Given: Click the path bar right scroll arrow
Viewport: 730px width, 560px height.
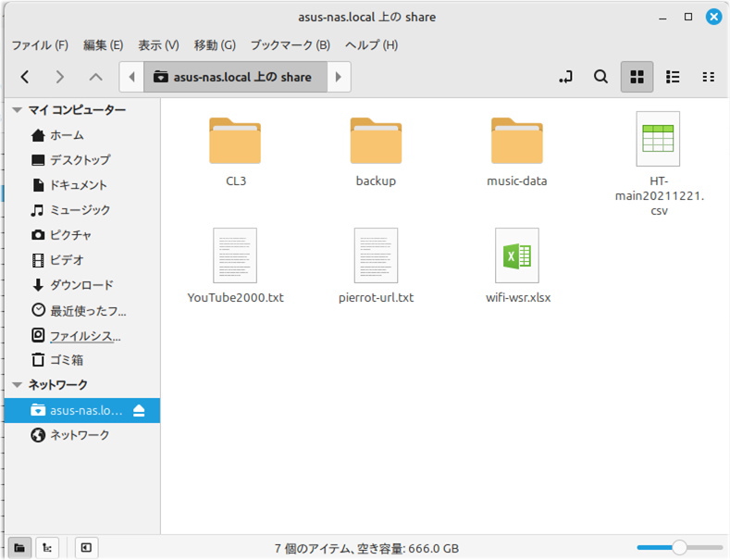Looking at the screenshot, I should pyautogui.click(x=339, y=77).
